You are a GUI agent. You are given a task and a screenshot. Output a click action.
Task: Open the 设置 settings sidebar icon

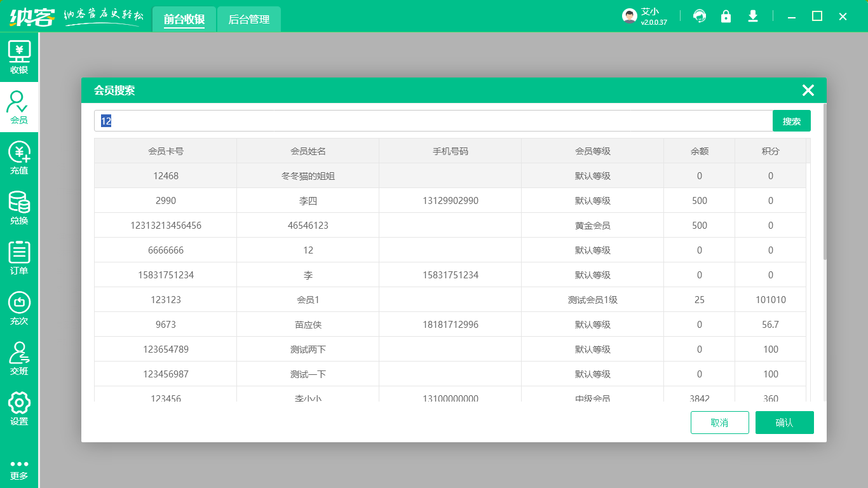[19, 409]
